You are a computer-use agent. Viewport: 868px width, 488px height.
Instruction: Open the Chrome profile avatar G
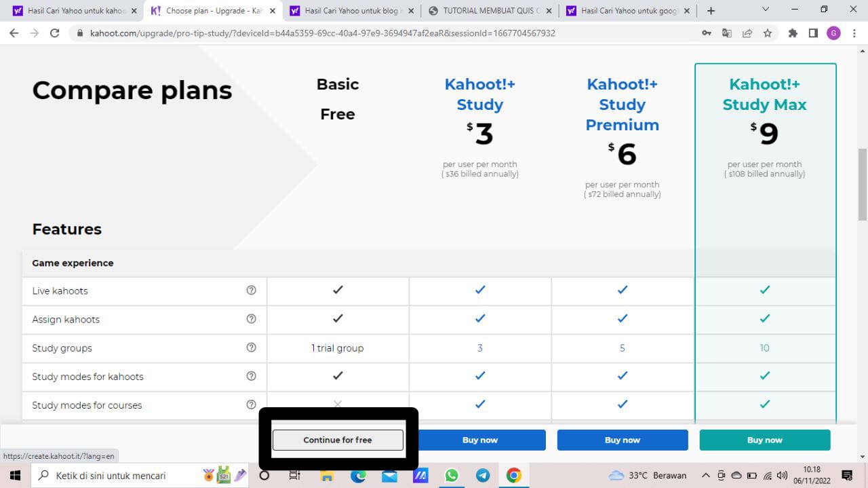[833, 33]
